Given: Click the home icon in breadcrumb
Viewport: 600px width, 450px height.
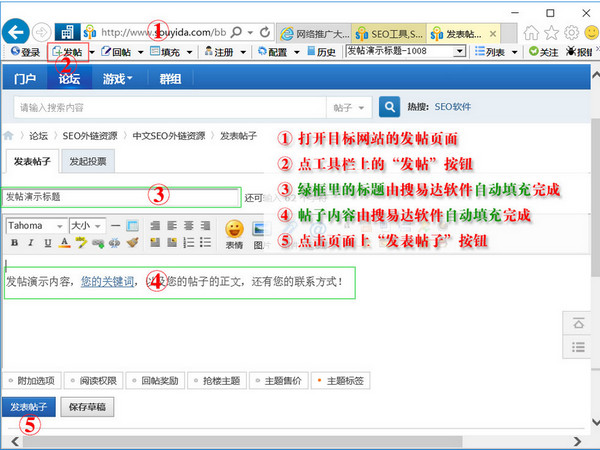Looking at the screenshot, I should pyautogui.click(x=8, y=135).
